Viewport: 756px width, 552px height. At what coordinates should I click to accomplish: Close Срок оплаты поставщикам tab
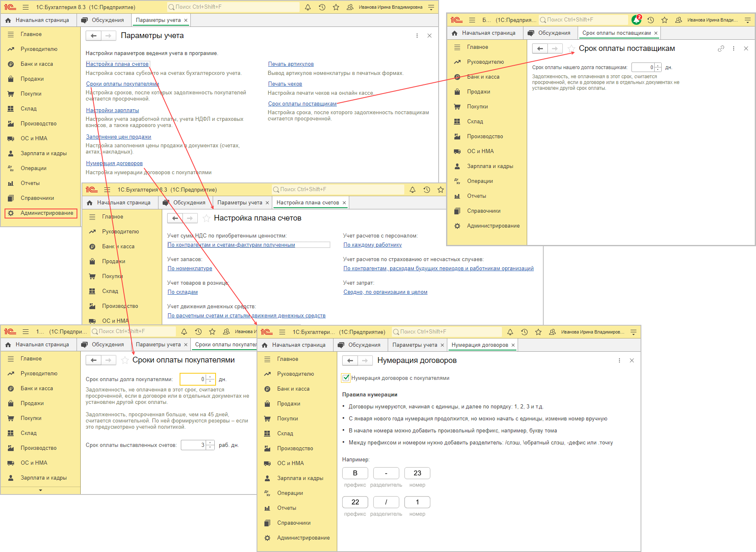[x=656, y=33]
